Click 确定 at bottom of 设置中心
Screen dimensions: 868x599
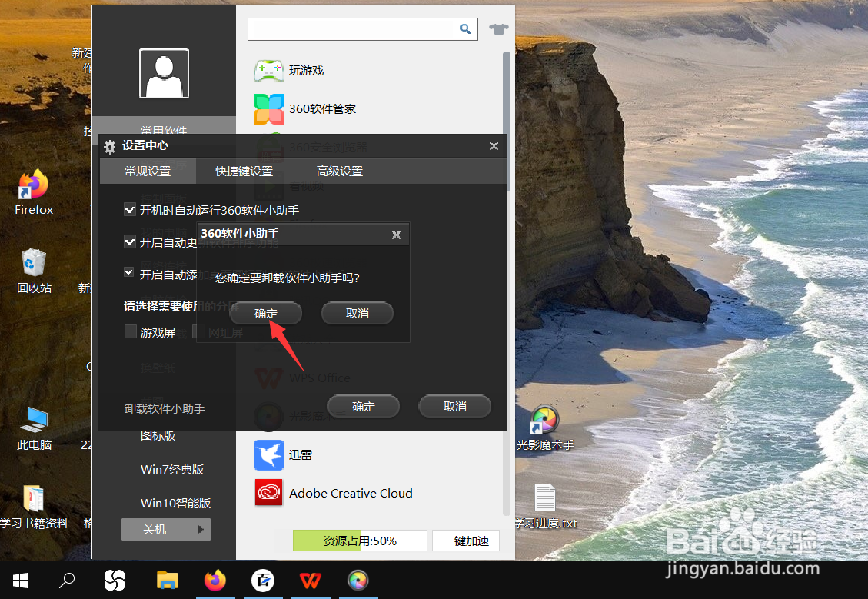click(363, 406)
